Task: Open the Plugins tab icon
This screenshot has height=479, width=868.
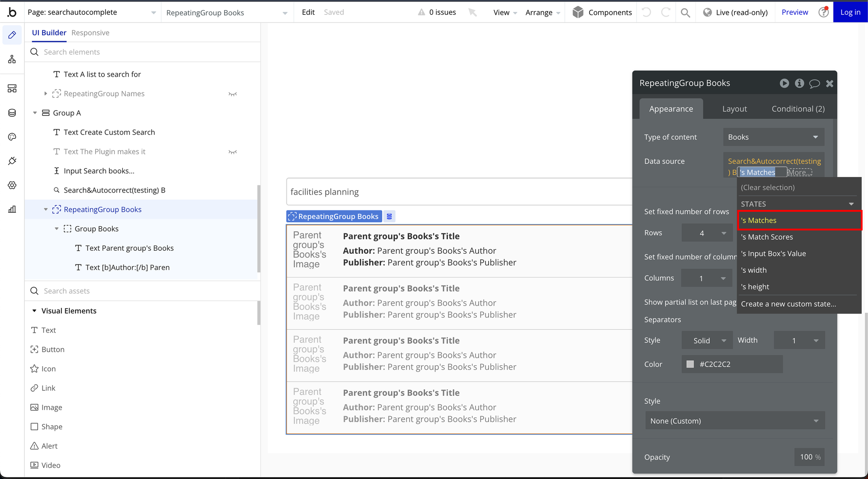Action: point(12,161)
